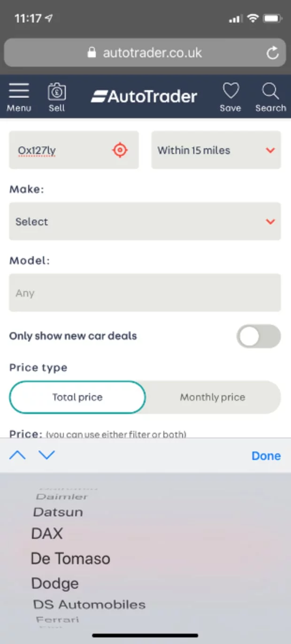This screenshot has width=291, height=644.
Task: Switch to Monthly price option
Action: (213, 397)
